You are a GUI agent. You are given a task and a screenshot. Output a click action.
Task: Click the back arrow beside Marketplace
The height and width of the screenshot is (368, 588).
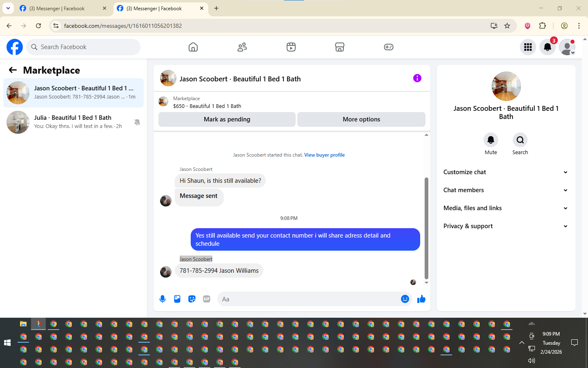click(13, 70)
